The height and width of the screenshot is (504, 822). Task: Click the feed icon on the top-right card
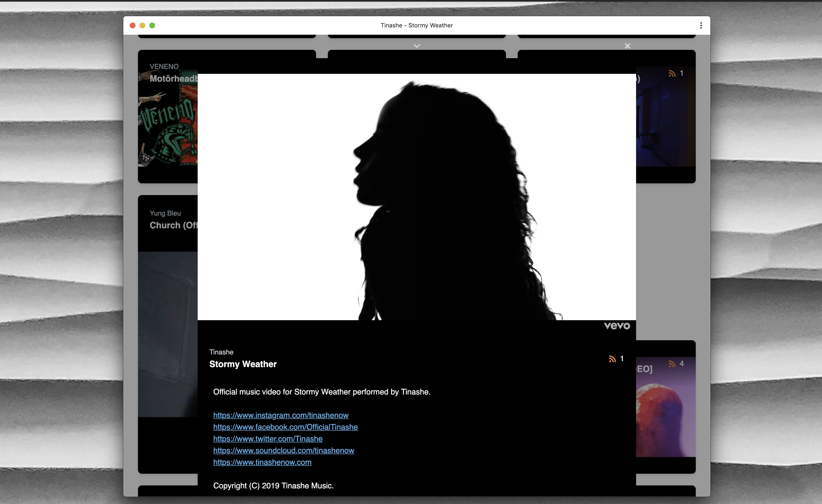(672, 73)
